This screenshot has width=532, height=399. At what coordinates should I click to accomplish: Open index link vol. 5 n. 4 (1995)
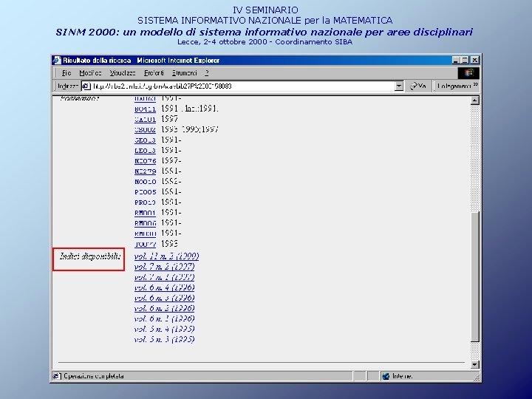pyautogui.click(x=165, y=329)
